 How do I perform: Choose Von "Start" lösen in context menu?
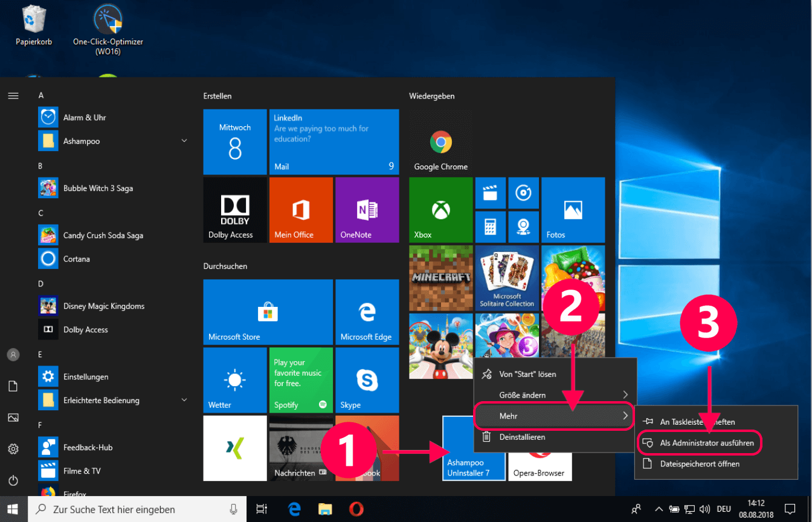555,374
